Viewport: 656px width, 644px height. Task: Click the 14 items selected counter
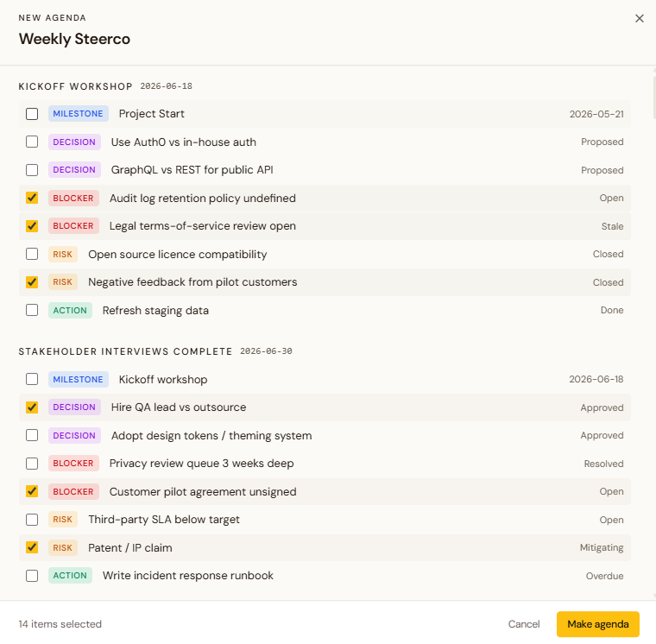coord(60,624)
